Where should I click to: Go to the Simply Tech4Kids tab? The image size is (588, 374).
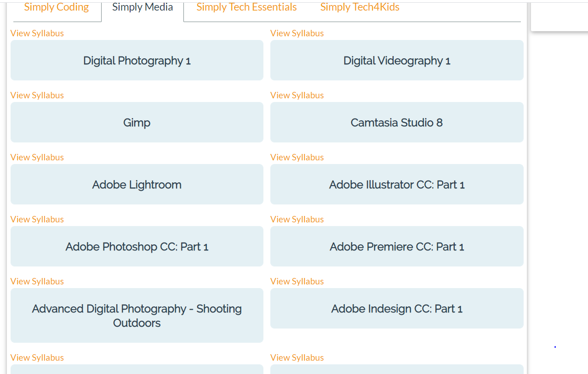pyautogui.click(x=360, y=7)
